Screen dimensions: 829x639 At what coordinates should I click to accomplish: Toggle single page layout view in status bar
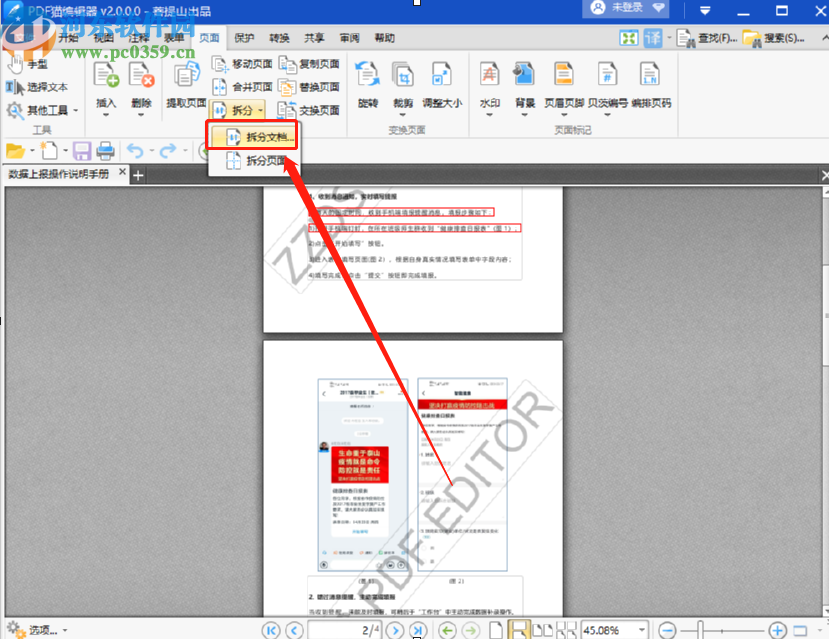pyautogui.click(x=496, y=630)
